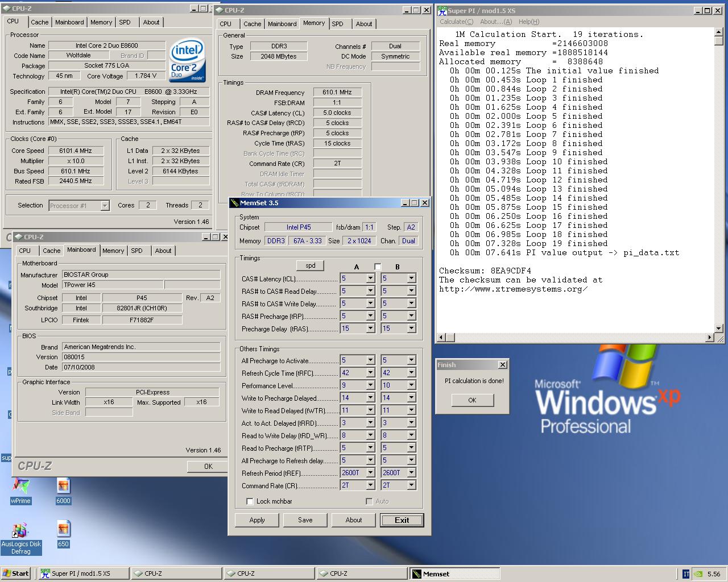Click Apply in MemSet
The height and width of the screenshot is (582, 728).
pos(257,520)
